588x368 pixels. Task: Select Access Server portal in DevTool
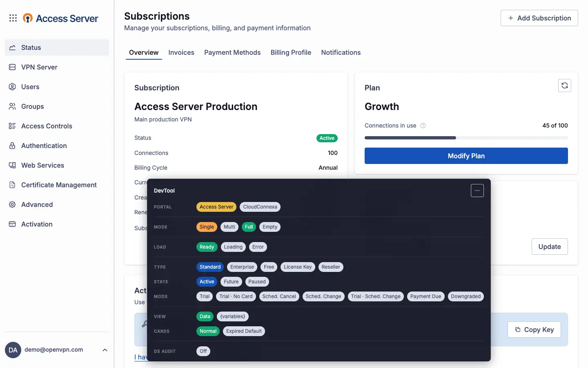(216, 207)
